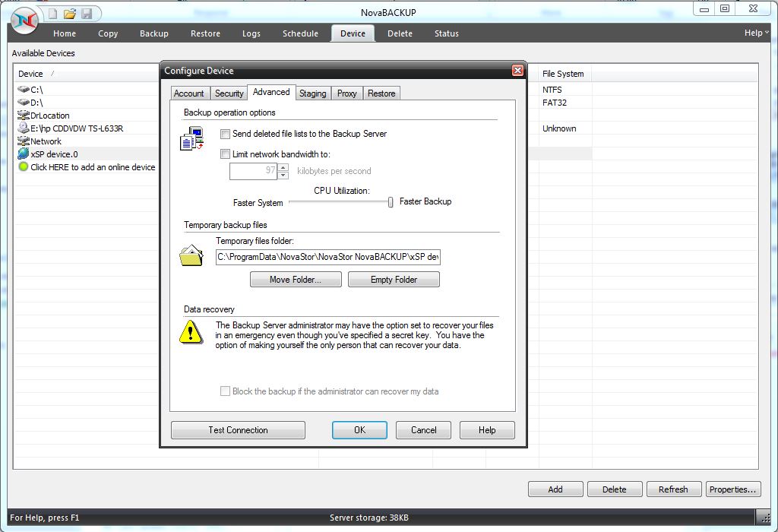Click the New document icon in quick toolbar
The width and height of the screenshot is (778, 532).
pyautogui.click(x=52, y=14)
